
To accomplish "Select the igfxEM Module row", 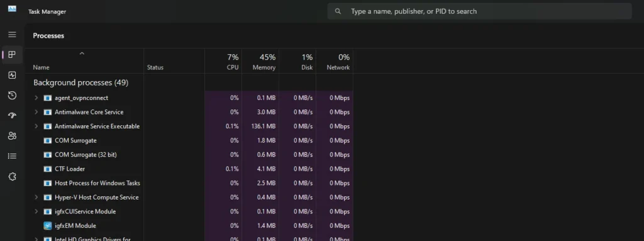I will click(x=189, y=225).
